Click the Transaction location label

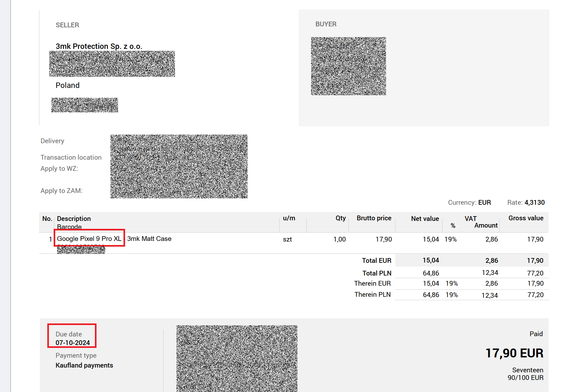click(71, 157)
